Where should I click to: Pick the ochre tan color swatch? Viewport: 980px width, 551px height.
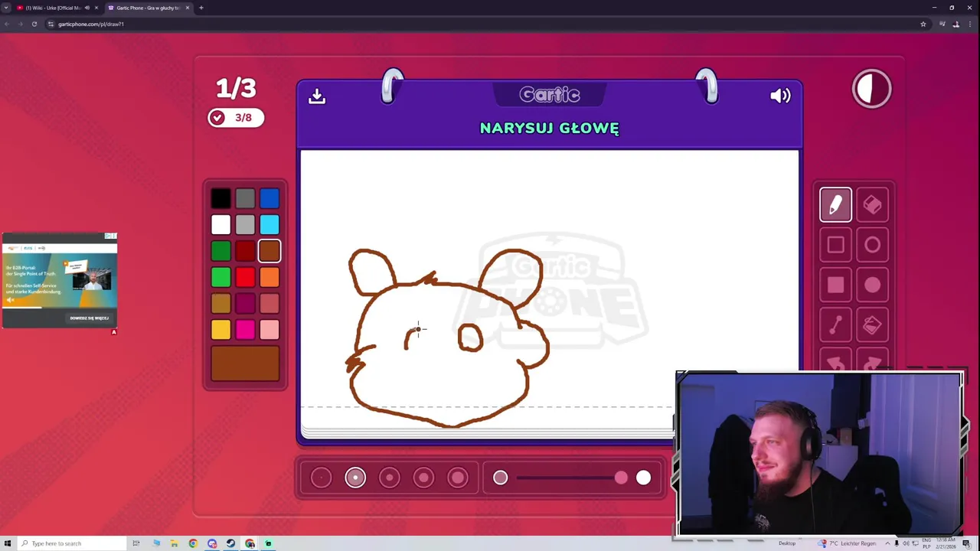(x=220, y=304)
